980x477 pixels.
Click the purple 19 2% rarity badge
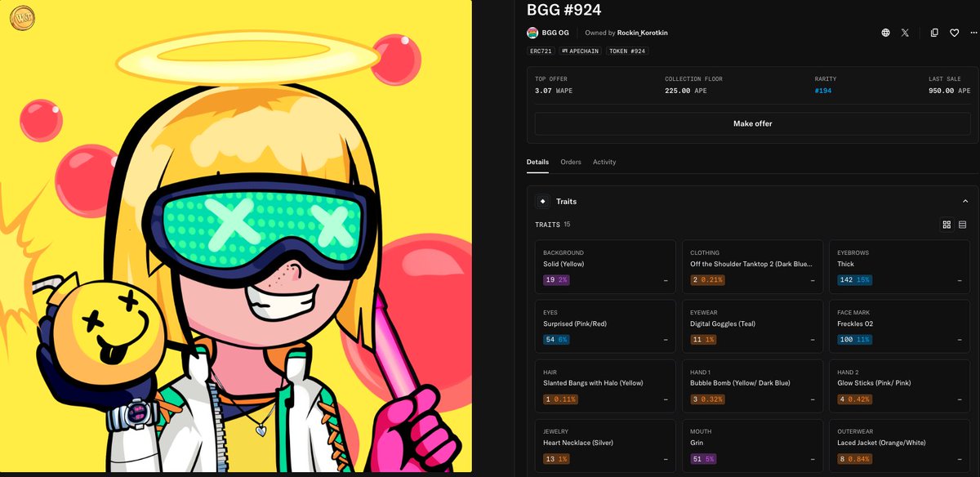556,279
